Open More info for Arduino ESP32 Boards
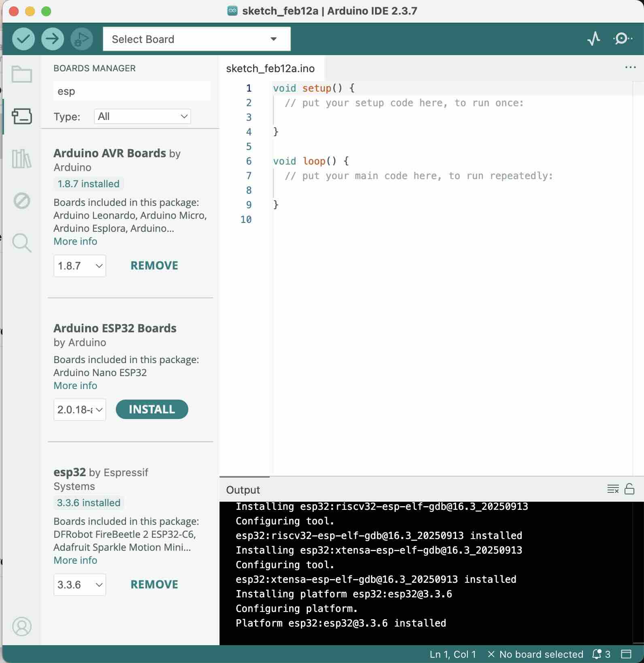 coord(75,386)
